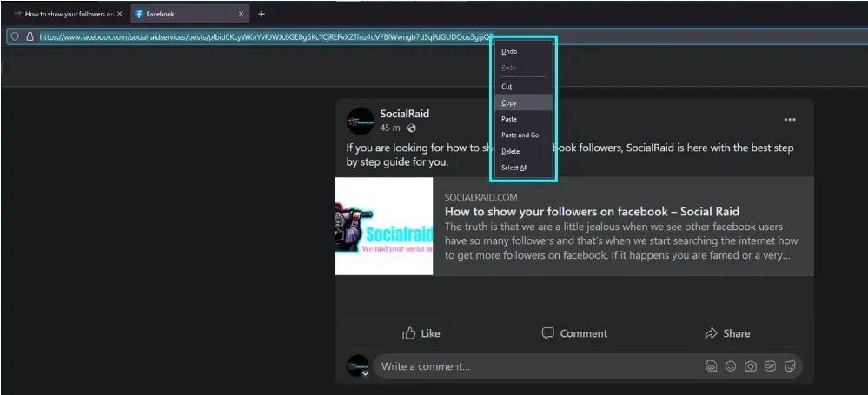Viewport: 868px width, 395px height.
Task: Click the public globe audience icon
Action: [x=411, y=128]
